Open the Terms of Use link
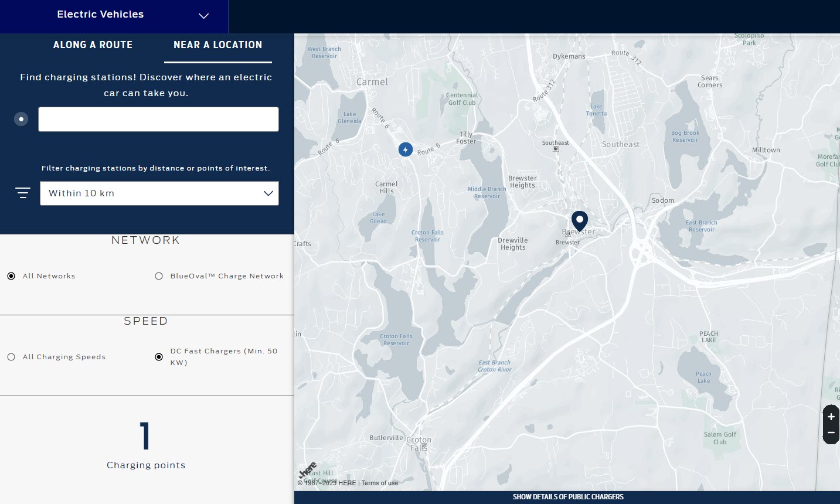 point(379,483)
